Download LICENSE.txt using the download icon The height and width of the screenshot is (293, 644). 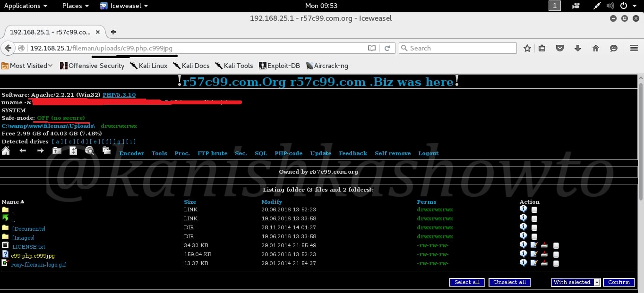click(544, 245)
